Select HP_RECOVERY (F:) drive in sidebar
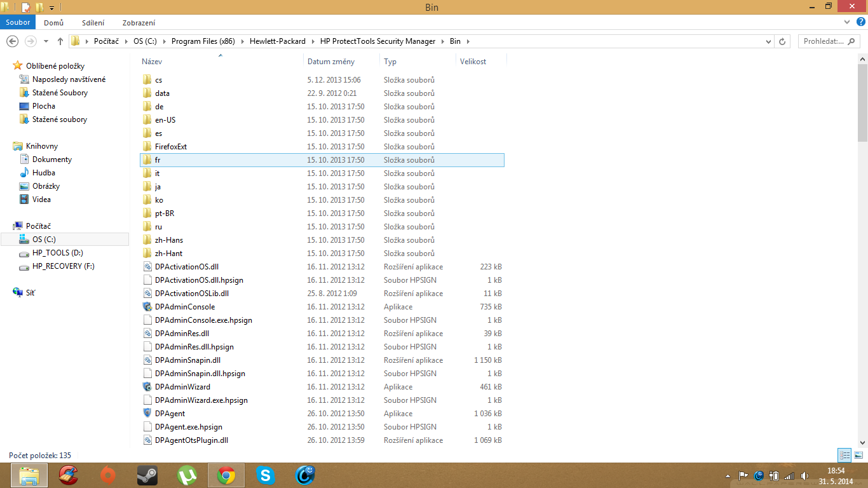Screen dimensions: 868x488 pyautogui.click(x=64, y=266)
